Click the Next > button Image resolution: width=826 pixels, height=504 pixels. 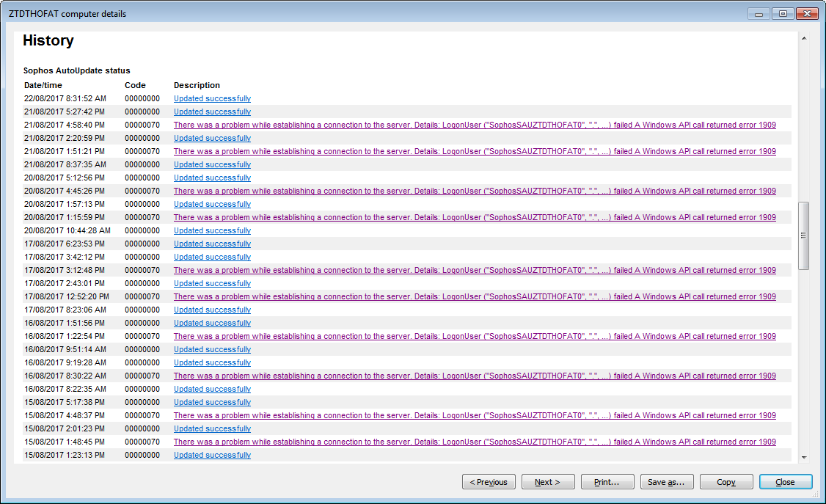[x=548, y=482]
